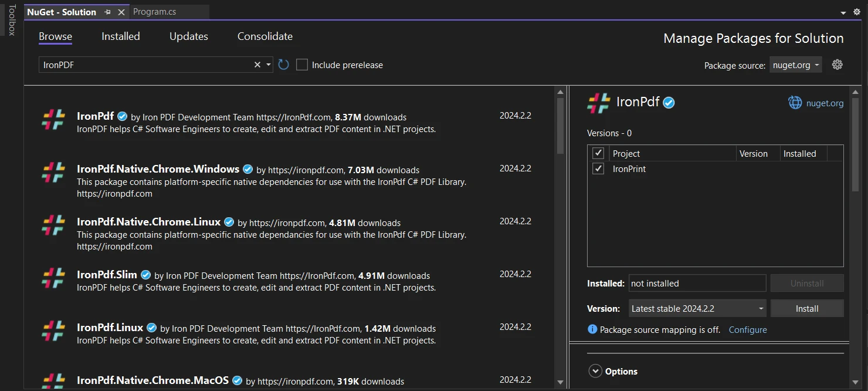Click the package source mapping info icon
The width and height of the screenshot is (868, 391).
click(592, 329)
